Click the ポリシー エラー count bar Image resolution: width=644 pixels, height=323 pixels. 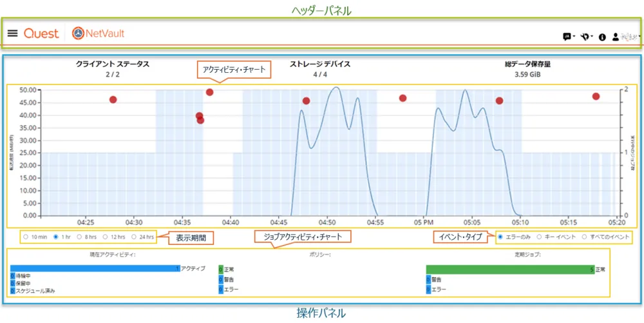[x=221, y=289]
